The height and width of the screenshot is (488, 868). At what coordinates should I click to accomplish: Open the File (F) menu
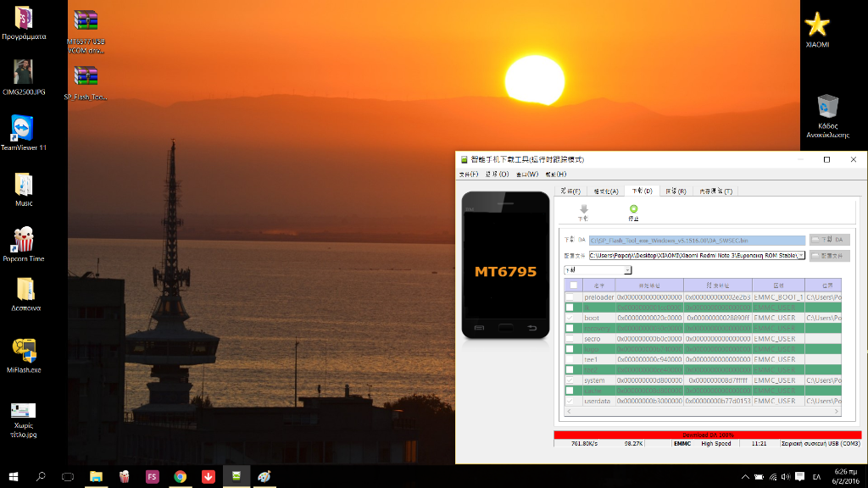[469, 175]
